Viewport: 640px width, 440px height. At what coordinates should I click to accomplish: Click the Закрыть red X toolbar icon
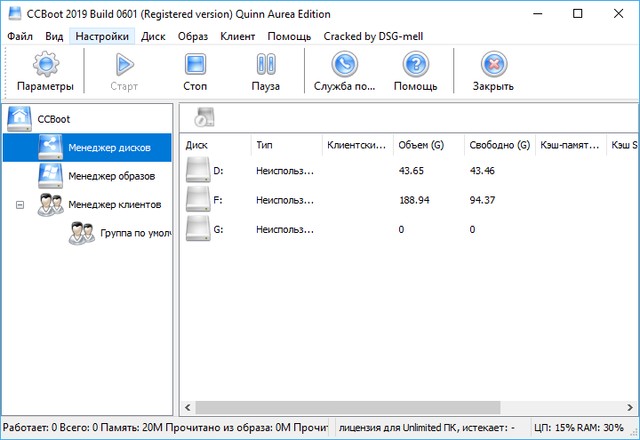493,66
